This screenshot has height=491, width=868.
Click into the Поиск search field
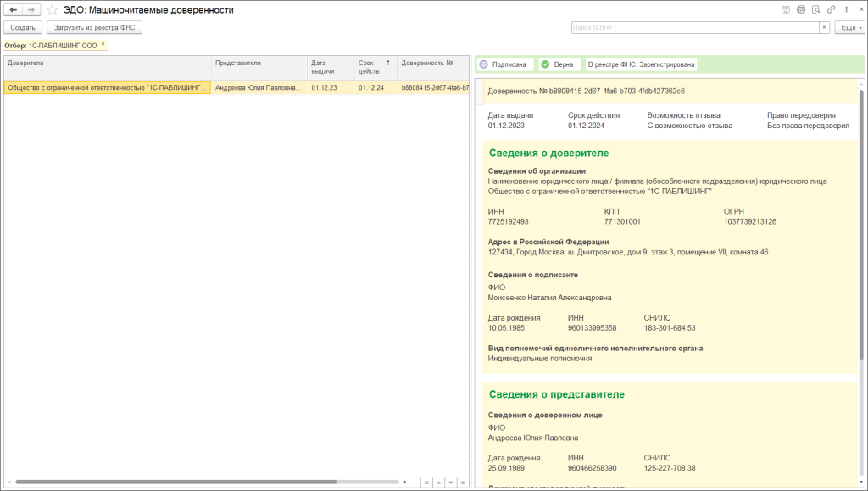point(693,28)
